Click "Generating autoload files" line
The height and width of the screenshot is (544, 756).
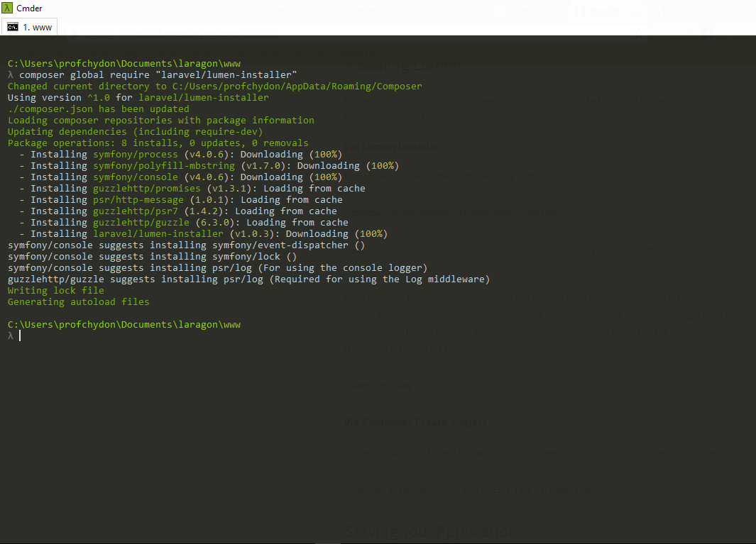point(79,301)
